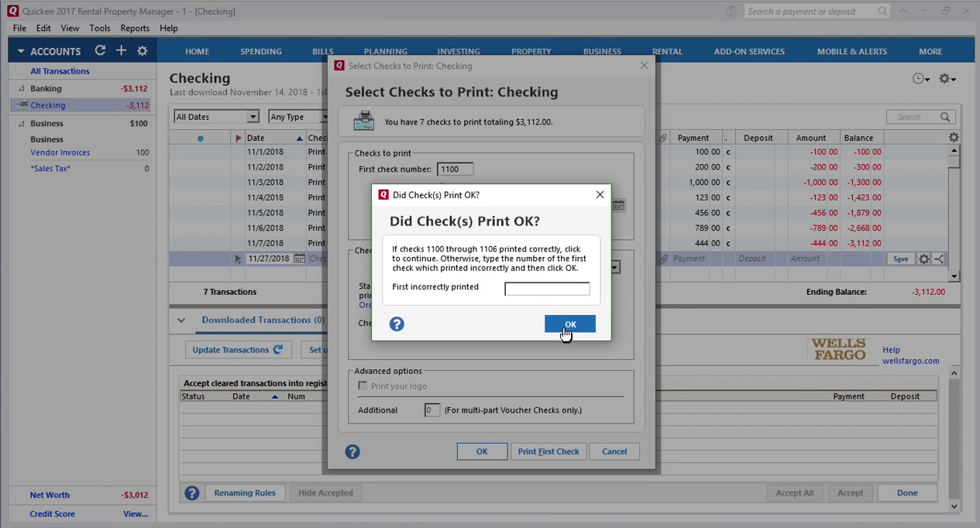Click the 11/3/2018 date cell
The height and width of the screenshot is (528, 980).
click(265, 182)
